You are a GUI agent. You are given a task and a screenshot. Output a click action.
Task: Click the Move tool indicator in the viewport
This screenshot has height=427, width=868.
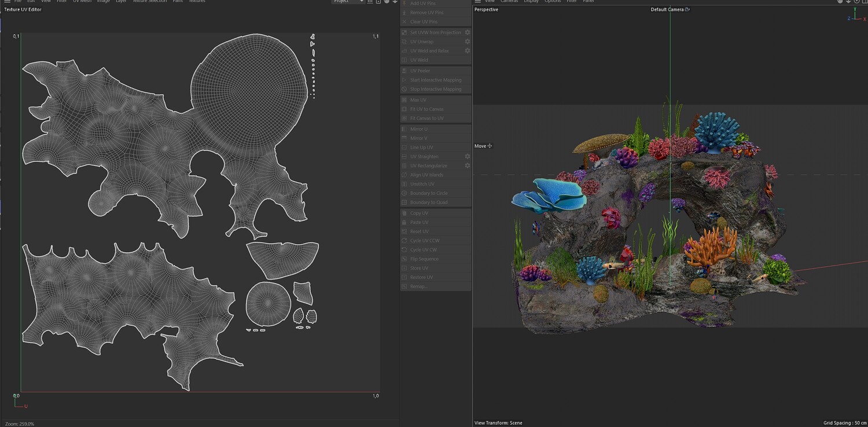point(483,146)
